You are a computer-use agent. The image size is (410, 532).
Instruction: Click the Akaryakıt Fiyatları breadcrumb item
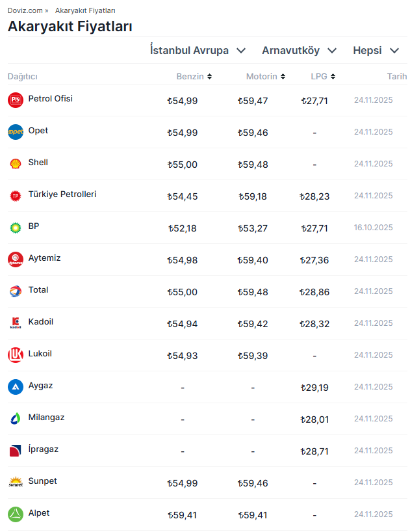coord(85,11)
